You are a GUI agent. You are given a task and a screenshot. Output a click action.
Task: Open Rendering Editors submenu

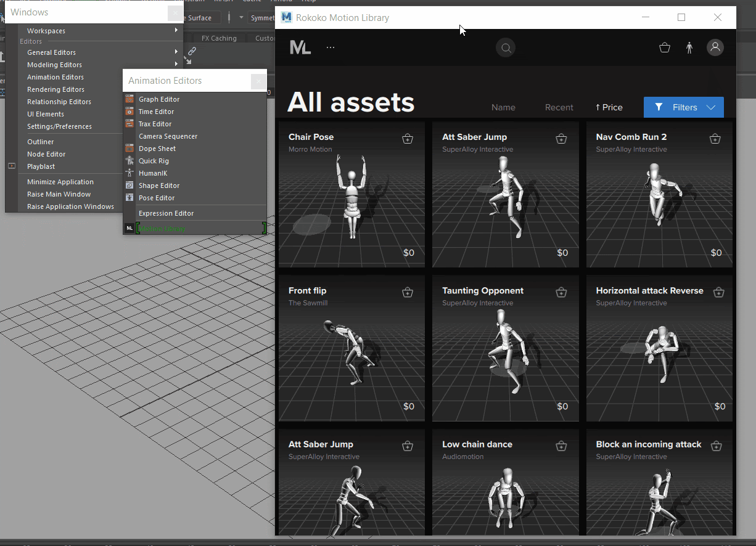55,89
